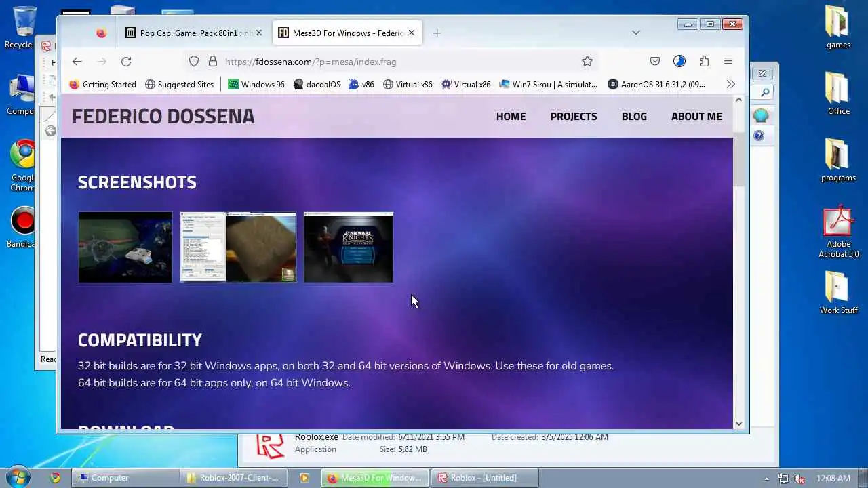Select Roblox.exe file in the Explorer details pane

pos(317,437)
